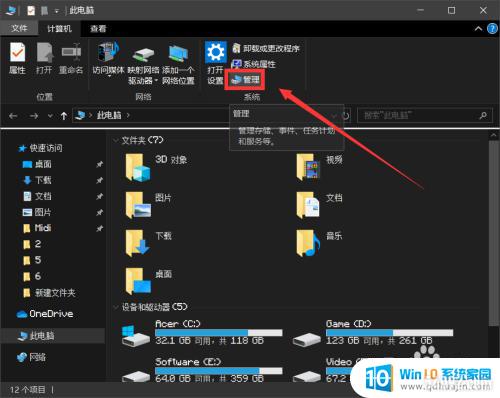Screen dimensions: 500x398
Task: Open the Quick Access Toolbar dropdown arrow
Action: (x=57, y=11)
